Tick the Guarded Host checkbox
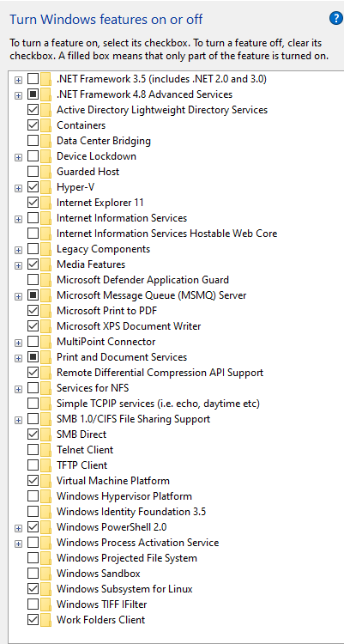The height and width of the screenshot is (644, 344). [x=33, y=172]
